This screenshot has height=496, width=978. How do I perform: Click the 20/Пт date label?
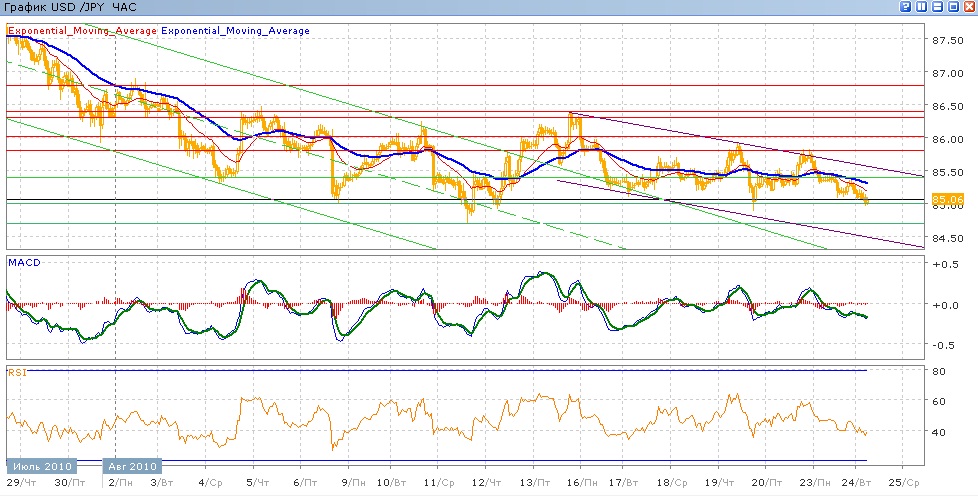pyautogui.click(x=768, y=483)
